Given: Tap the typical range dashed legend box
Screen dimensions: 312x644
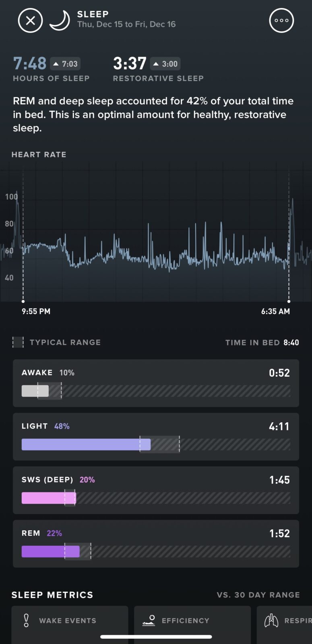Looking at the screenshot, I should 18,343.
